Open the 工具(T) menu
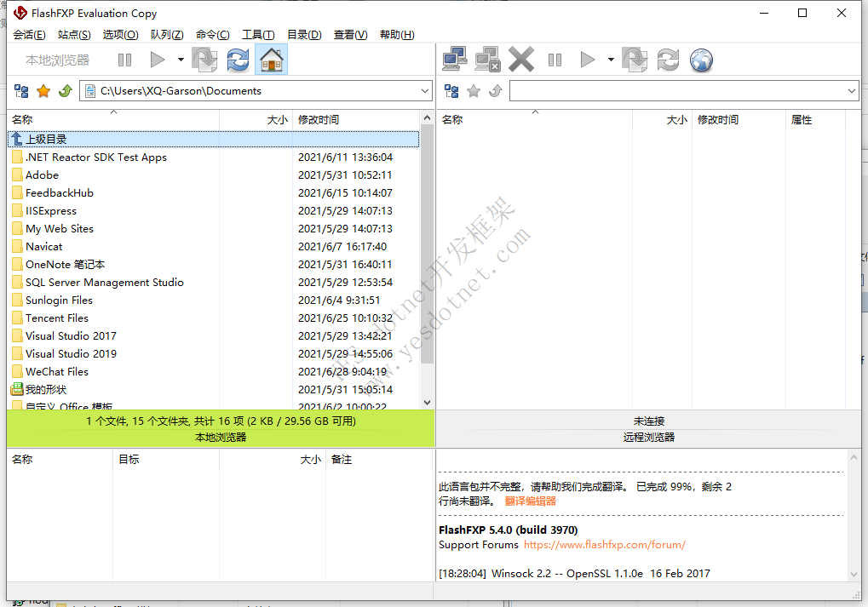 258,35
